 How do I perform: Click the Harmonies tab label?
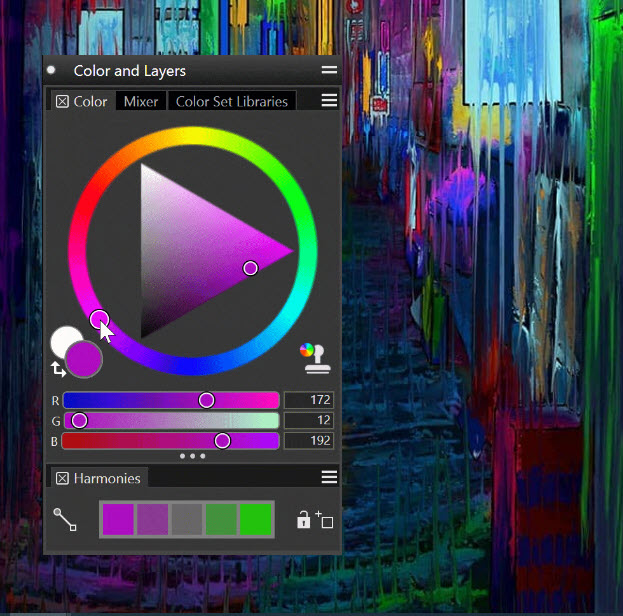coord(107,478)
